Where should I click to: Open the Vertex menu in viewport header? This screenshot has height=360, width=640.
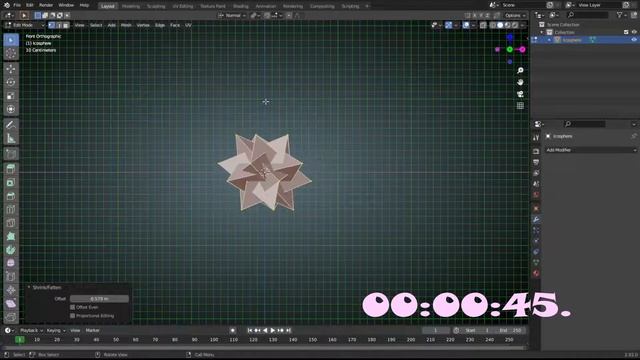(x=143, y=25)
